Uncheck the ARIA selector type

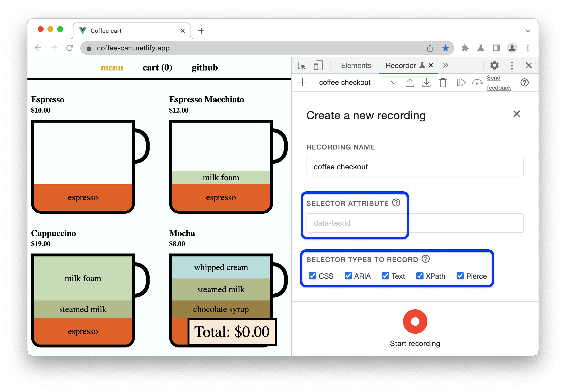pyautogui.click(x=348, y=276)
